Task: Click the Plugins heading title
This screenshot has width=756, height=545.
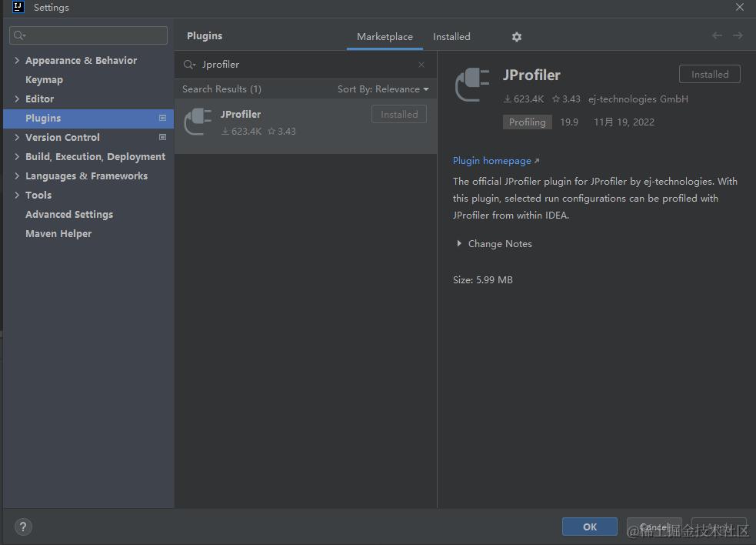Action: point(205,35)
